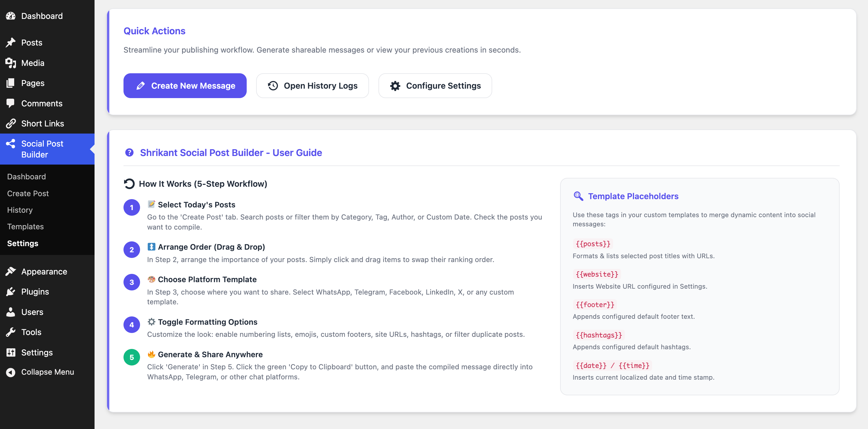The image size is (868, 429).
Task: Click the Plugins plug icon
Action: click(11, 292)
